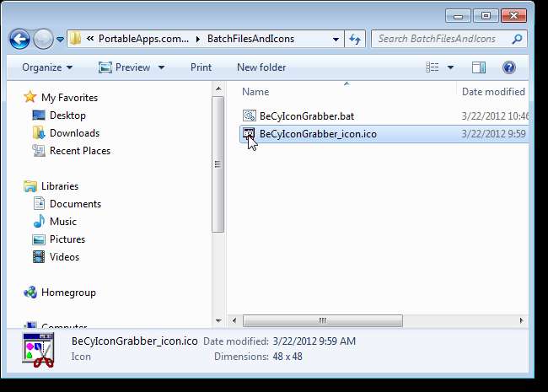
Task: Open the Pictures library
Action: 67,239
